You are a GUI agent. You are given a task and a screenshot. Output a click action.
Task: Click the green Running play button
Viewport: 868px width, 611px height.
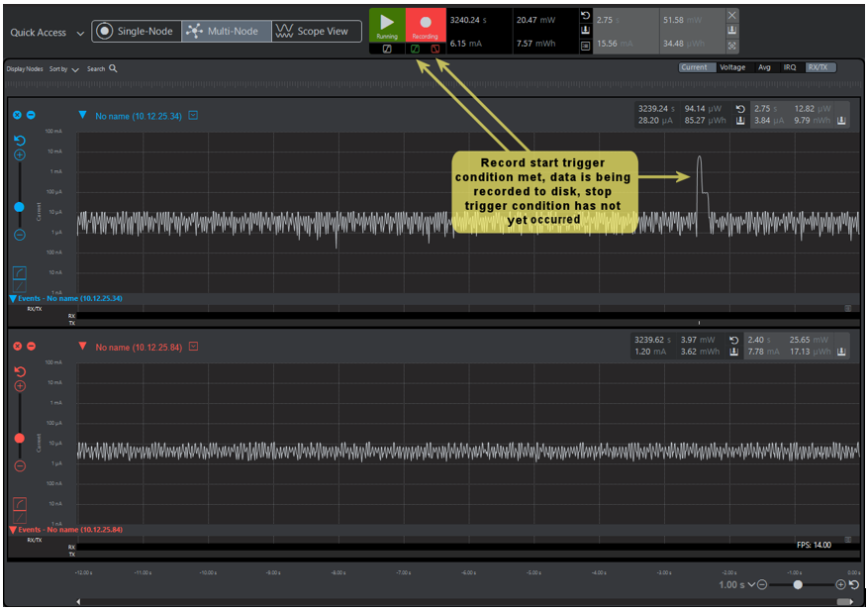[387, 25]
